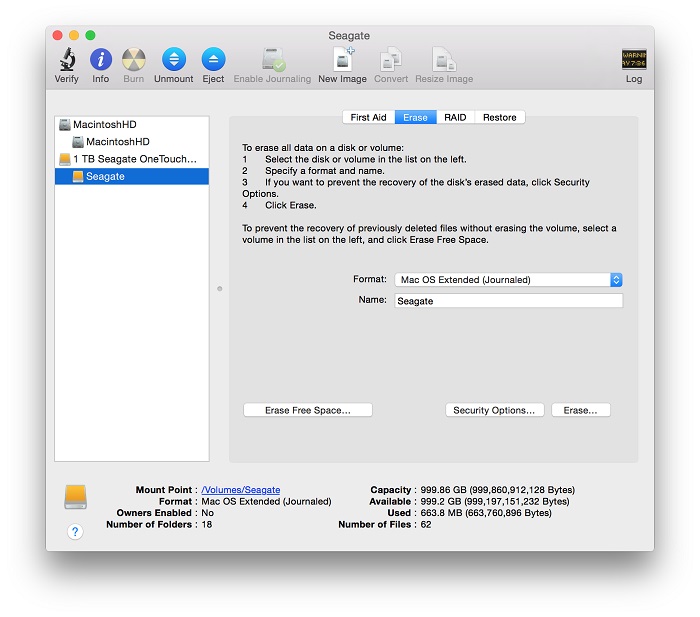Click the sidebar splitter handle dot
This screenshot has width=700, height=617.
click(220, 289)
